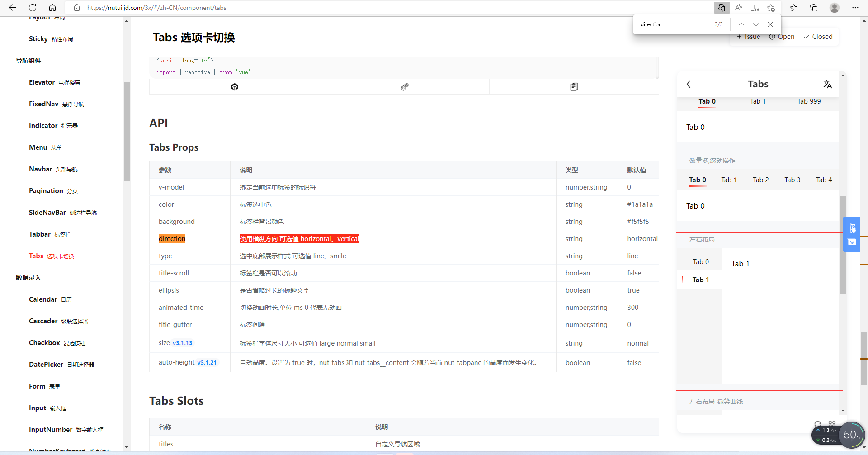Select Tab 999 in demo preview
The height and width of the screenshot is (455, 868).
click(x=809, y=101)
